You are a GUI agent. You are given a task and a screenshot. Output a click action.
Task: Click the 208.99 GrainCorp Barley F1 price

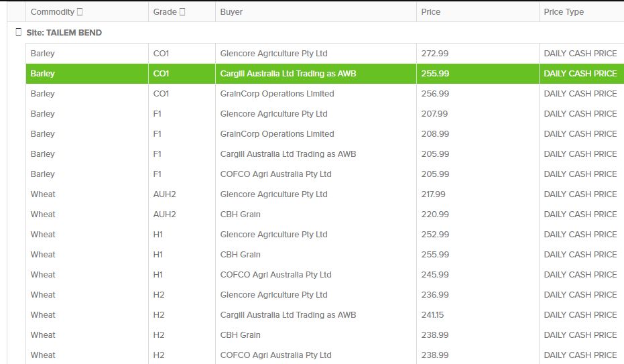click(435, 134)
